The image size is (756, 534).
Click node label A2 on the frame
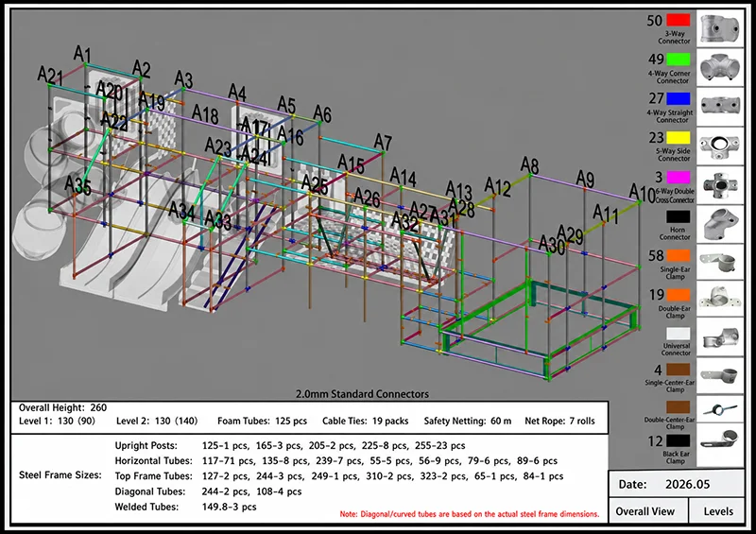(141, 69)
